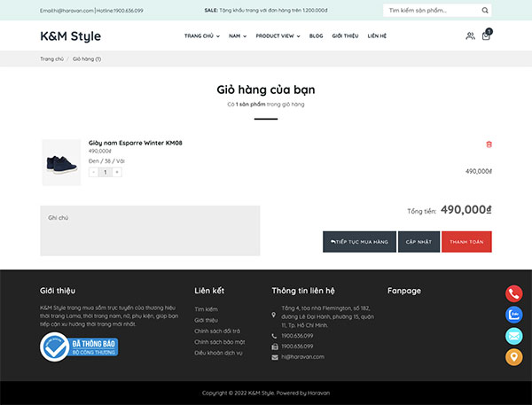Click the red Thanh Toán button
The image size is (532, 405).
[x=466, y=242]
